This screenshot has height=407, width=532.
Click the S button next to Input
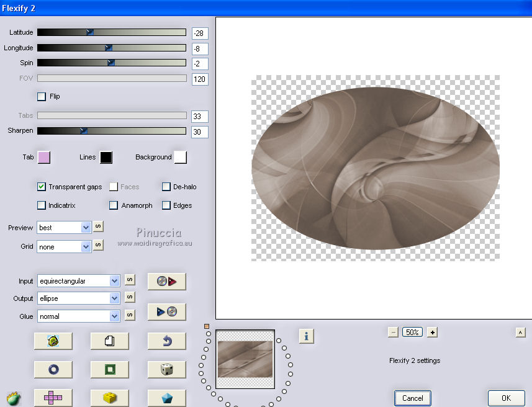point(130,280)
